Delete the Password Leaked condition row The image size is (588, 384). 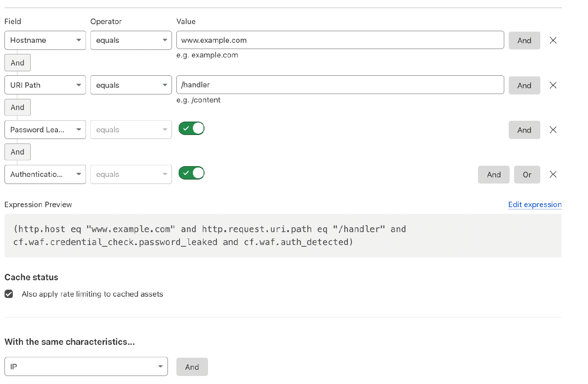point(553,130)
